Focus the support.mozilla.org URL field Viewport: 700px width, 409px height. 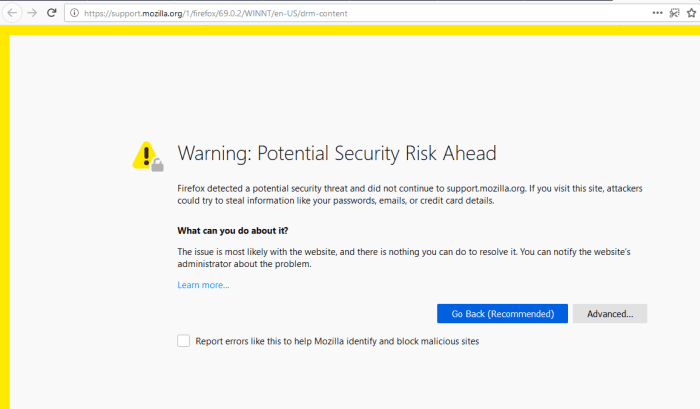click(x=300, y=12)
